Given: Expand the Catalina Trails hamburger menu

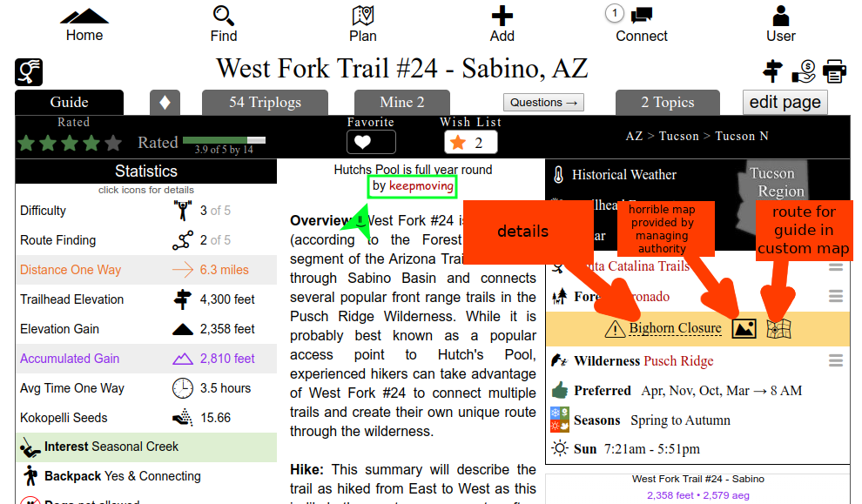Looking at the screenshot, I should coord(836,267).
